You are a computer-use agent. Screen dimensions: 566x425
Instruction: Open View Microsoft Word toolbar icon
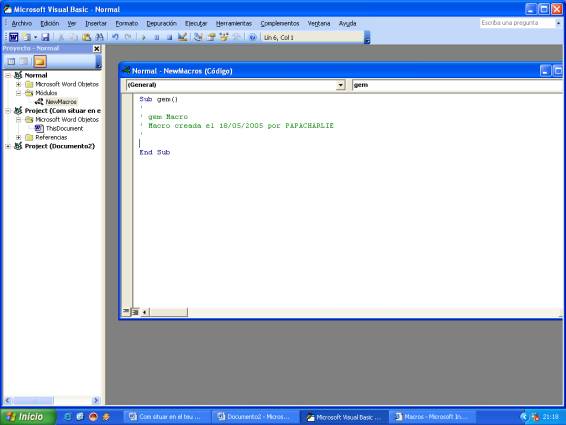click(x=13, y=37)
